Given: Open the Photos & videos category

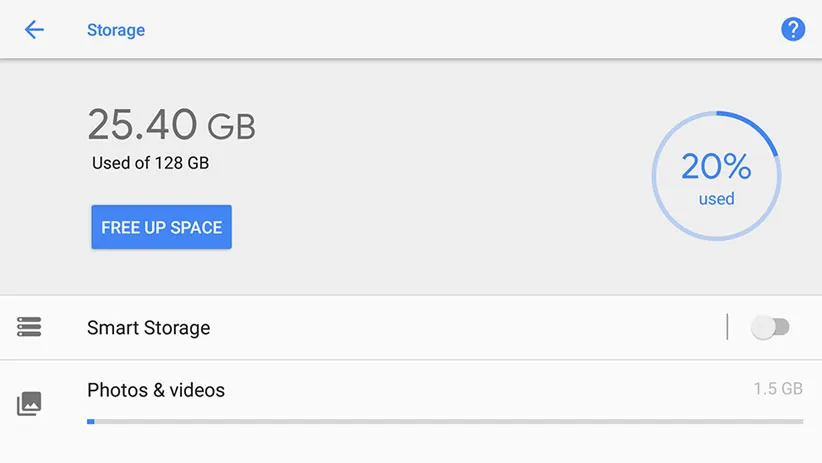Looking at the screenshot, I should point(156,390).
